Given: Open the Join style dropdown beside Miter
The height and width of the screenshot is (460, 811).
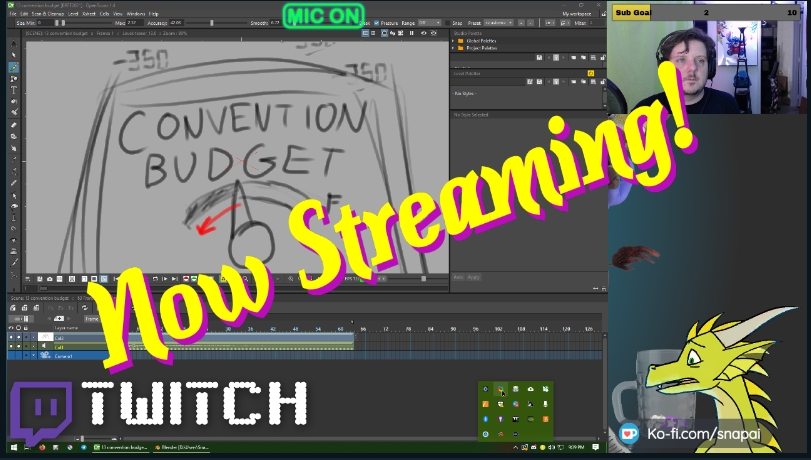Looking at the screenshot, I should coord(565,23).
